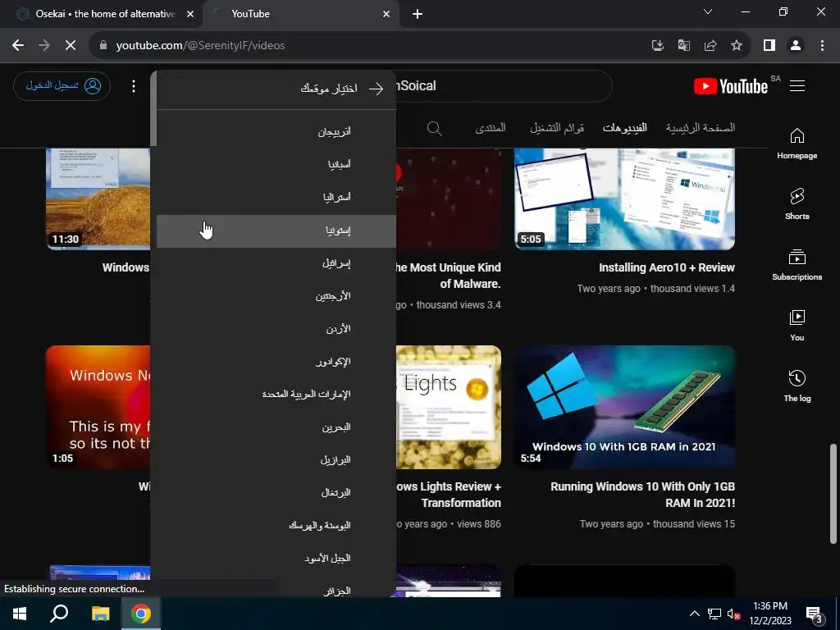Select أستراليا from location list
Screen dimensions: 840x630
coord(276,198)
